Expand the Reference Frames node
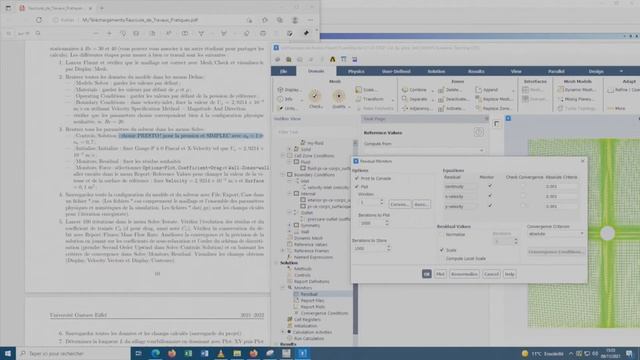The width and height of the screenshot is (640, 360). click(283, 251)
